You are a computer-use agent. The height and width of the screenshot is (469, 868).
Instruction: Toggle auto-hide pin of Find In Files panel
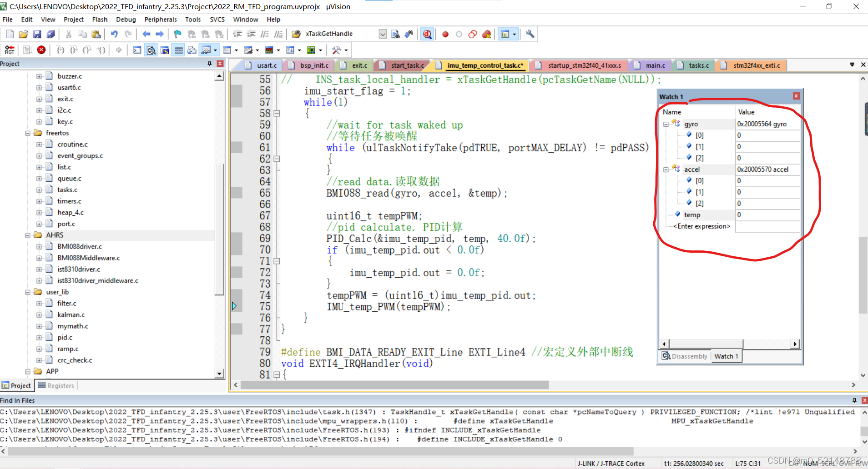point(854,400)
